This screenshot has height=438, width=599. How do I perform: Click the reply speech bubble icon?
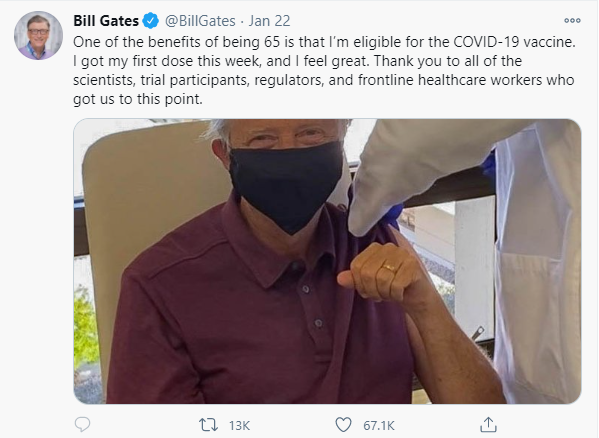[x=82, y=424]
